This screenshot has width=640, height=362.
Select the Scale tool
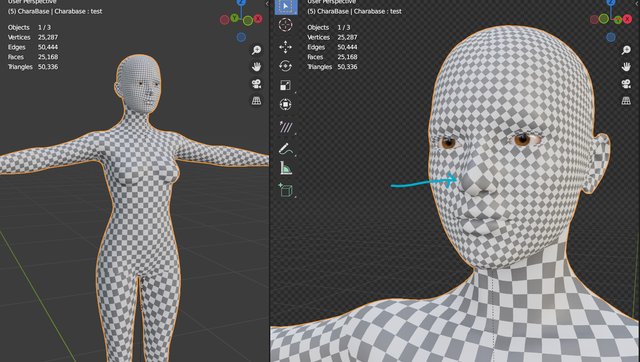tap(285, 85)
